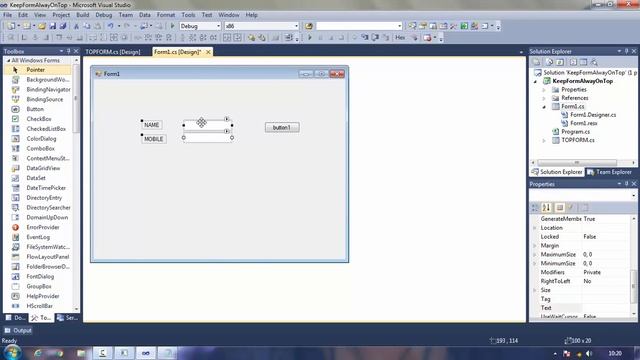640x360 pixels.
Task: Switch to Solution Explorer tab
Action: 557,172
